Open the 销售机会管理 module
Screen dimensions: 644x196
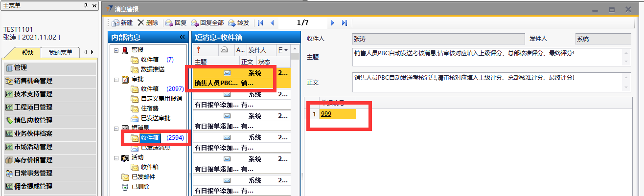33,81
